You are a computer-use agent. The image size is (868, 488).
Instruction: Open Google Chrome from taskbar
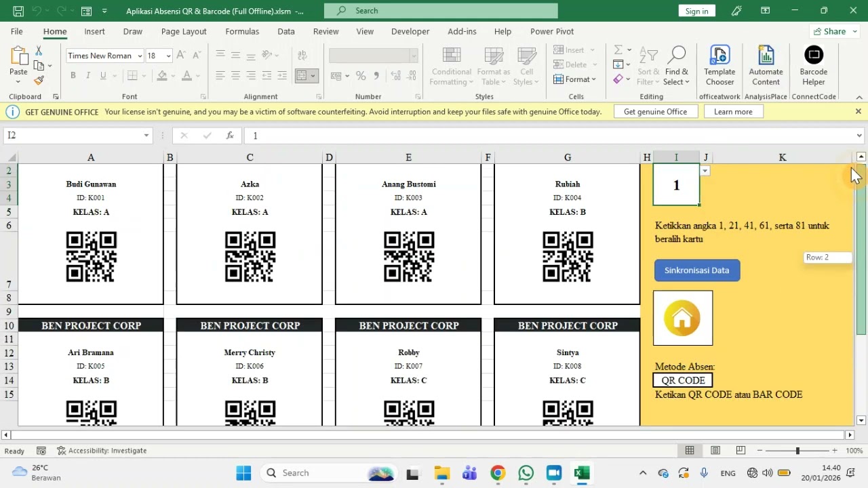pyautogui.click(x=498, y=473)
